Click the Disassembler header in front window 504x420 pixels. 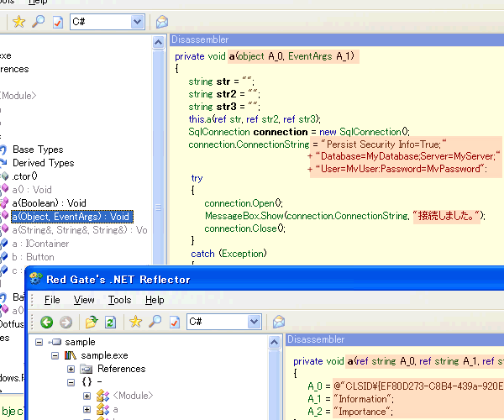click(x=395, y=339)
